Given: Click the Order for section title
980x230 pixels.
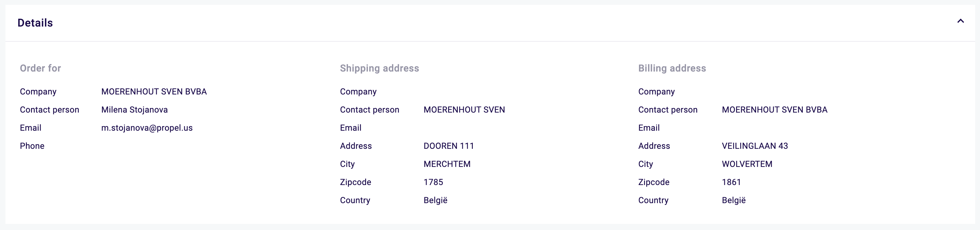Looking at the screenshot, I should pyautogui.click(x=40, y=68).
